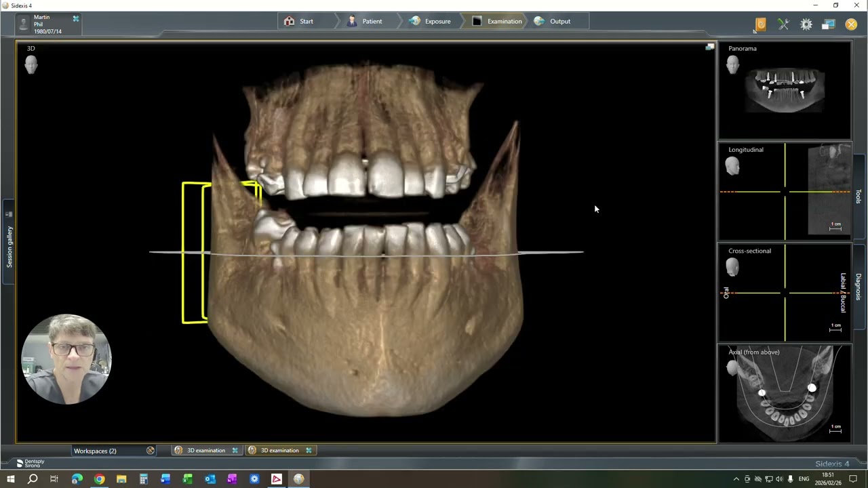Click the Longitudinal head orientation icon
This screenshot has width=868, height=488.
click(732, 166)
